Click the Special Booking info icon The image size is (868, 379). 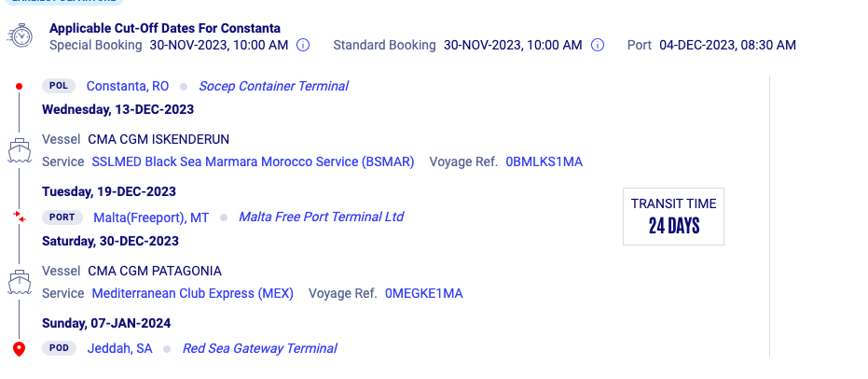pos(303,46)
